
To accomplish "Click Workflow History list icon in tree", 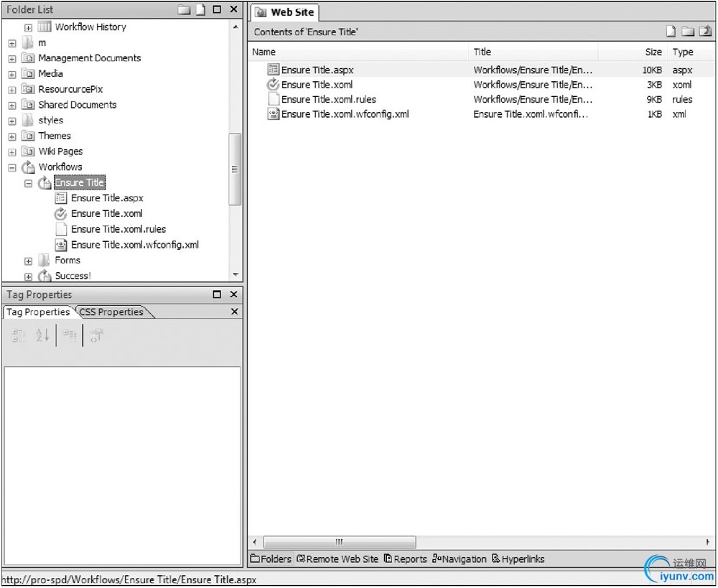I will click(45, 27).
